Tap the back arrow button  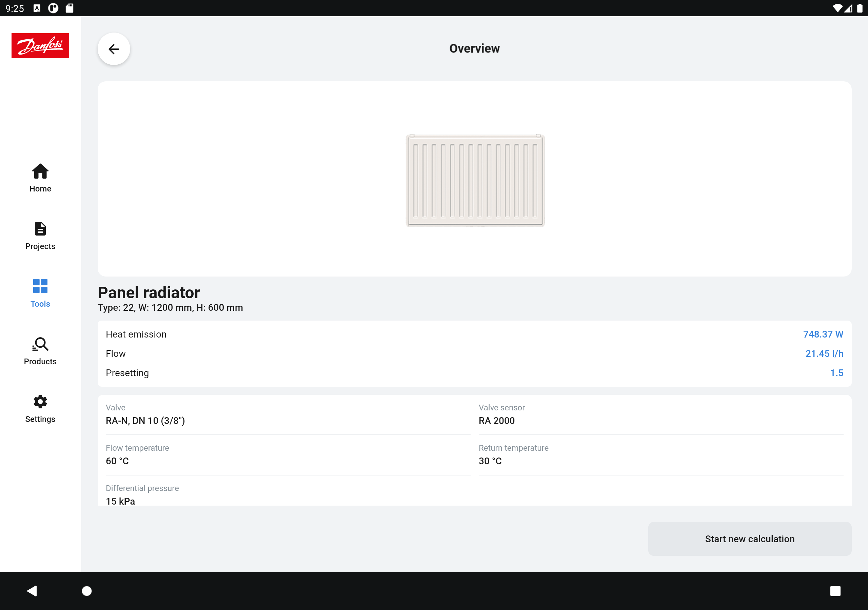click(114, 49)
